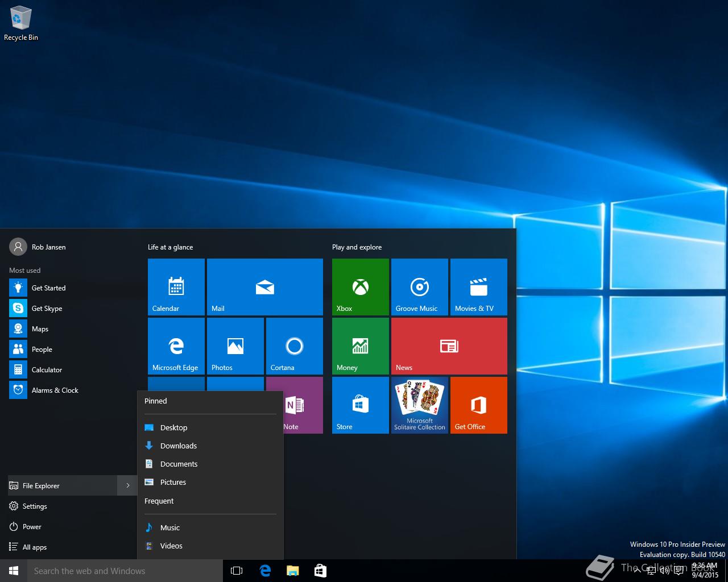Click the Play and explore group heading

point(357,247)
